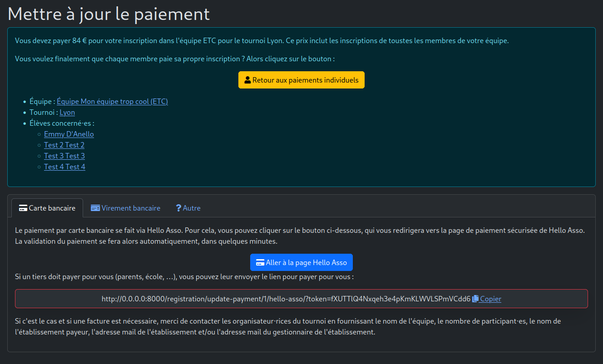Open the Test 3 Test 3 link
The width and height of the screenshot is (603, 364).
click(64, 156)
